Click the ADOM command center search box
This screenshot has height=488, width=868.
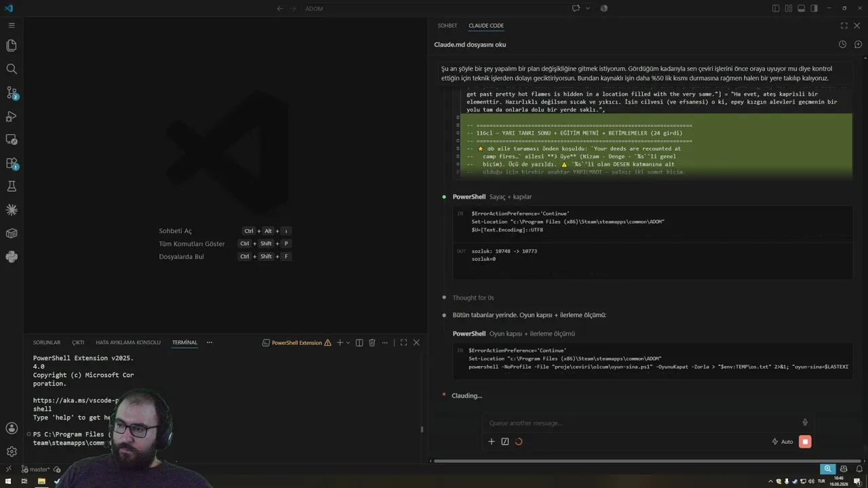[433, 8]
